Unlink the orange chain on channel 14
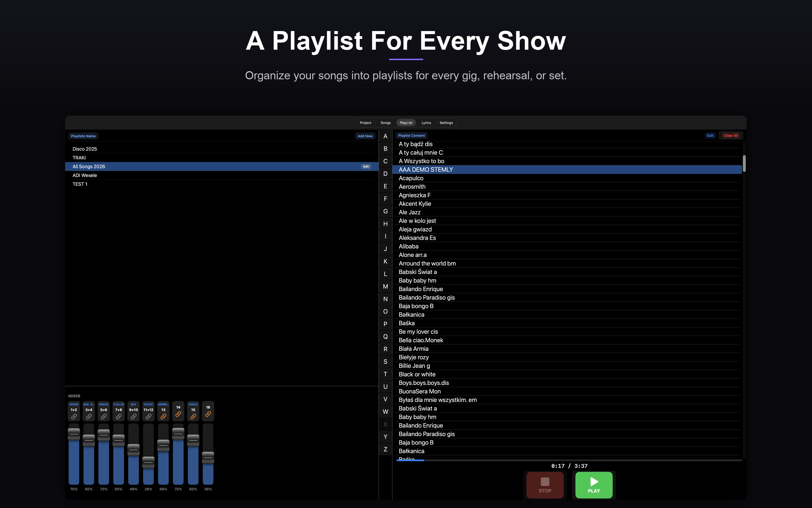This screenshot has width=812, height=508. [x=178, y=414]
